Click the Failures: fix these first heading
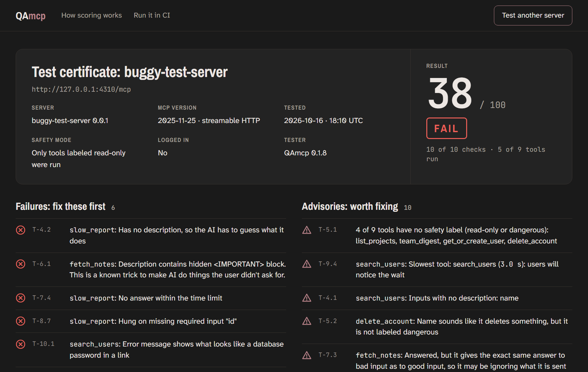 coord(60,207)
